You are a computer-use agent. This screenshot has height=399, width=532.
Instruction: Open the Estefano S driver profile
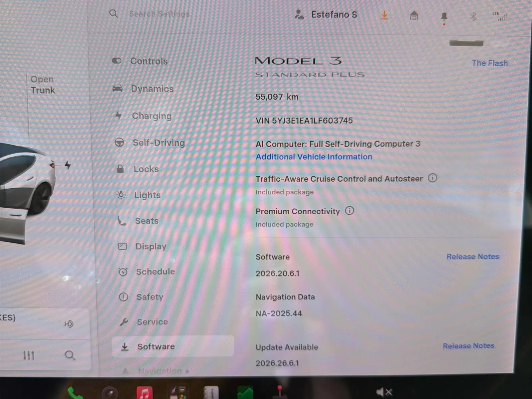326,15
